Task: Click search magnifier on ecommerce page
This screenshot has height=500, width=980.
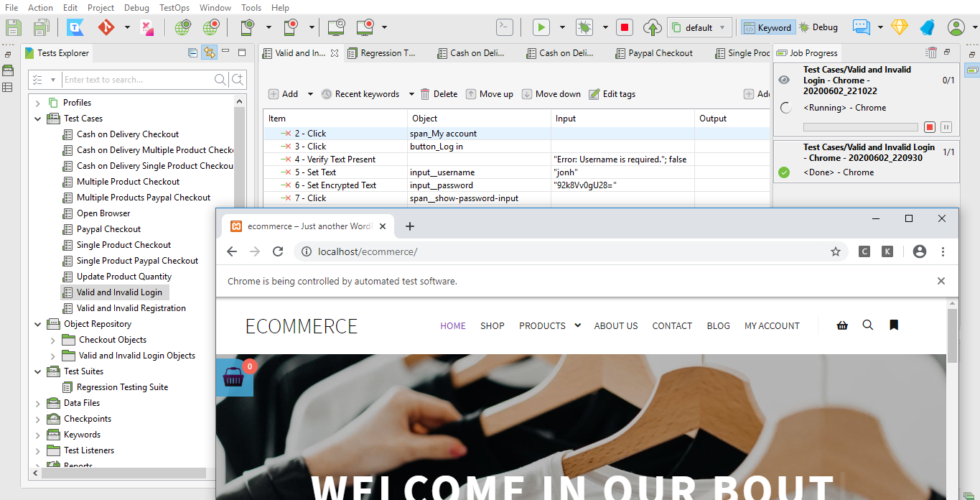Action: coord(867,325)
